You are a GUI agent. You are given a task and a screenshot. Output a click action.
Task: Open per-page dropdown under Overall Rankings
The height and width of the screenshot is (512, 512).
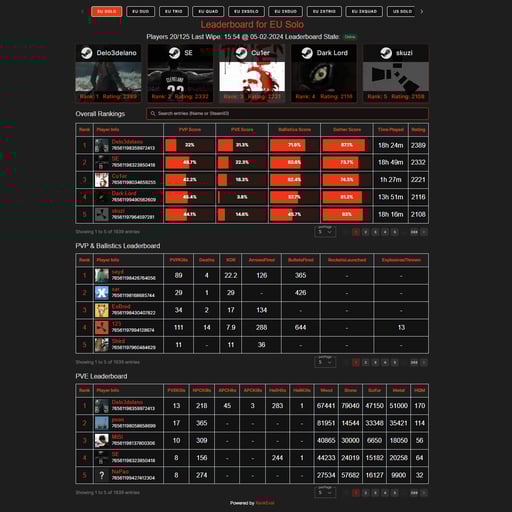(x=325, y=232)
